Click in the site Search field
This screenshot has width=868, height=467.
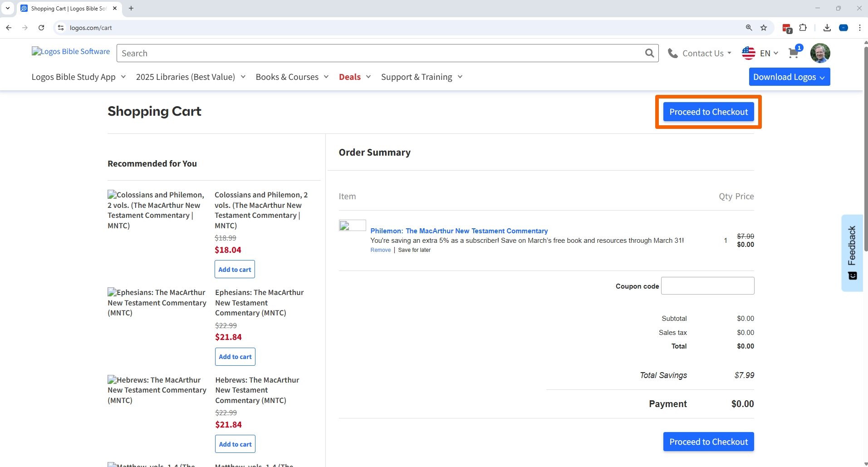[380, 53]
